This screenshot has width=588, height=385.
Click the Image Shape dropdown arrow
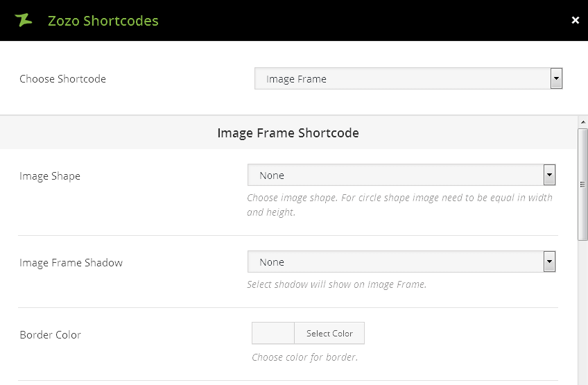point(549,176)
